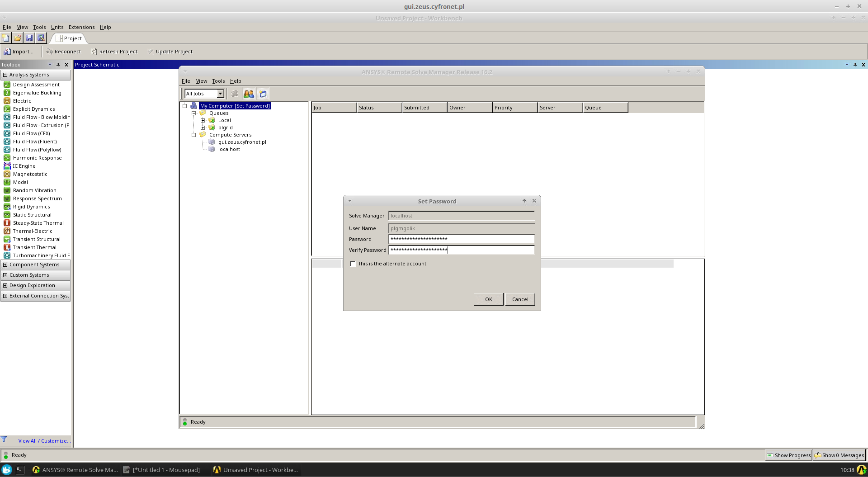868x477 pixels.
Task: Click Show 0 Messages button
Action: pos(840,455)
